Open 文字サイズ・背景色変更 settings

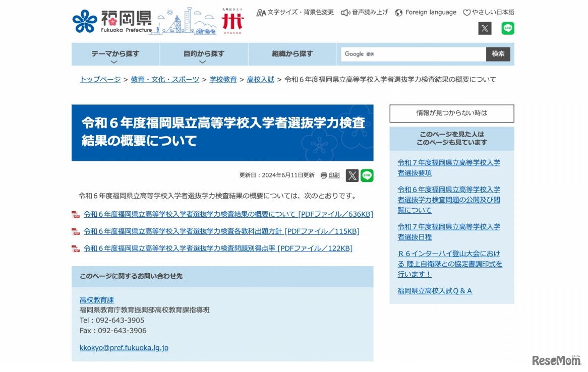295,12
